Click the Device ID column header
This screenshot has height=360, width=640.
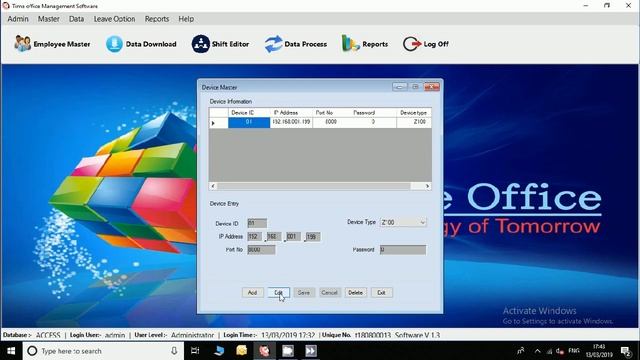click(249, 113)
